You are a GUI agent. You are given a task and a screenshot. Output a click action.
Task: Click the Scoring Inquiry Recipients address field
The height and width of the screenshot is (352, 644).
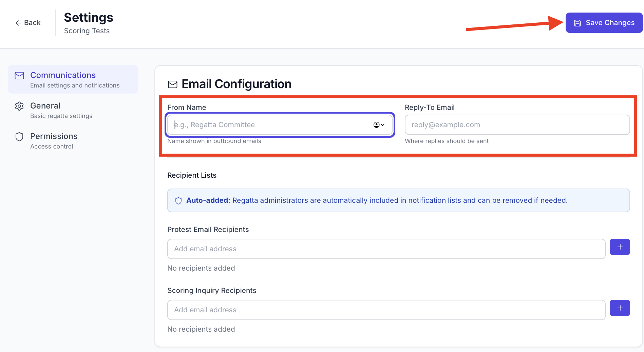coord(386,310)
